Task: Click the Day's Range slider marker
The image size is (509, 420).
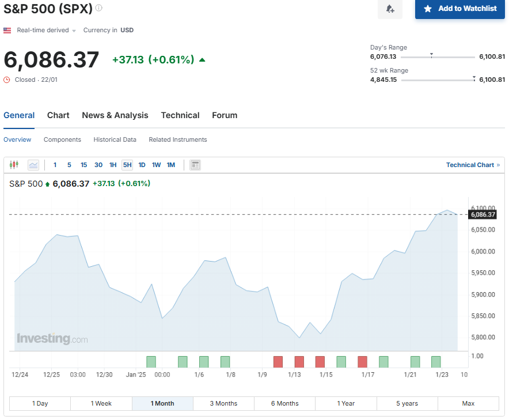Action: pyautogui.click(x=431, y=55)
